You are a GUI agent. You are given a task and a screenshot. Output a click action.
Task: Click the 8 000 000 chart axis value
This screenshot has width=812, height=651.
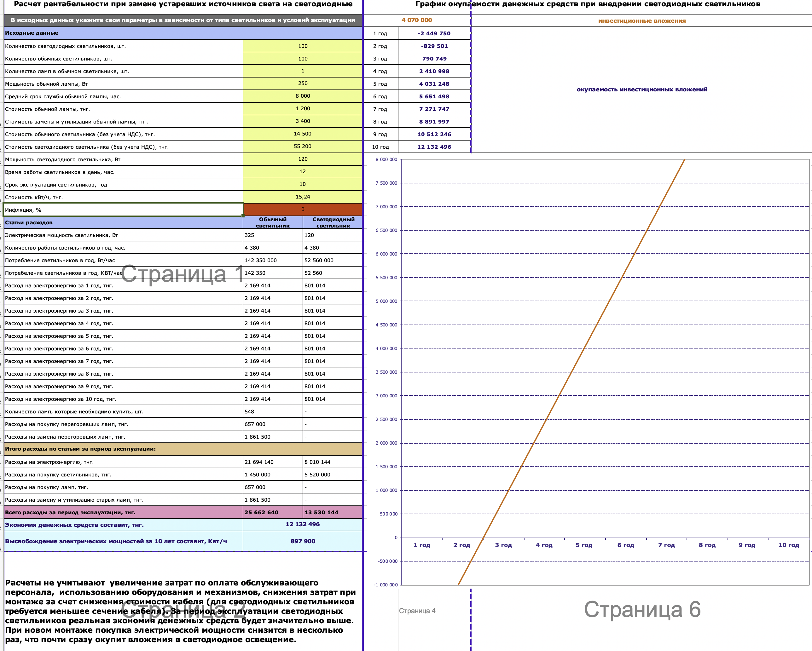386,160
